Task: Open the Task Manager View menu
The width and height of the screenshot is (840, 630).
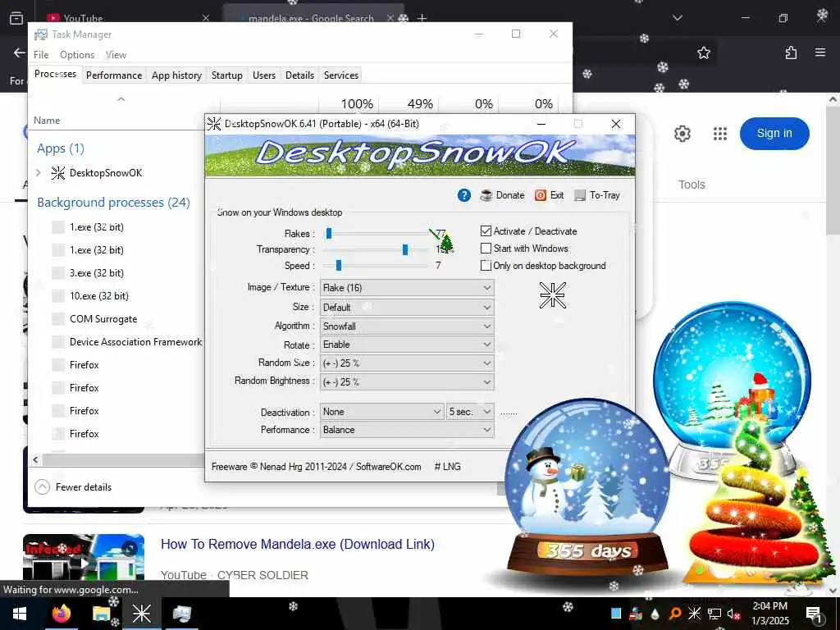Action: tap(116, 55)
